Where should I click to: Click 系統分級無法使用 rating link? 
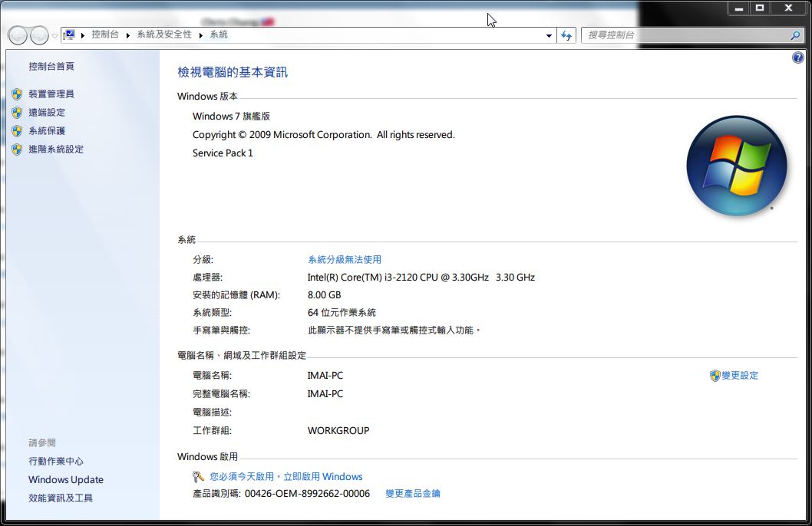click(345, 260)
